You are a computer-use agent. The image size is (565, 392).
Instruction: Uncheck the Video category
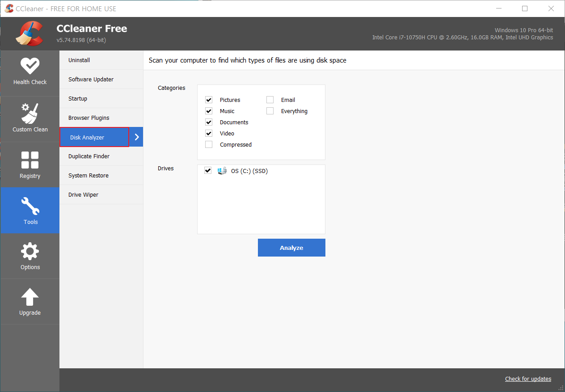(x=209, y=133)
